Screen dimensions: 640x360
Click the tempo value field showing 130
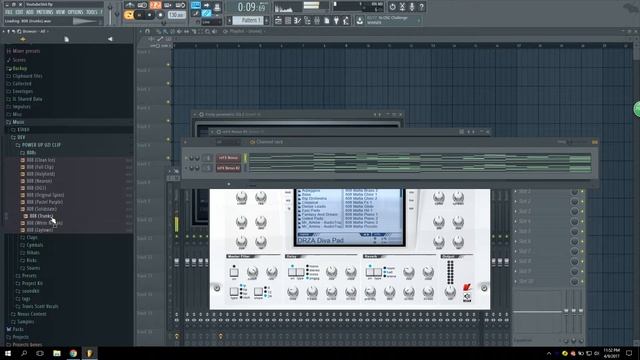(x=176, y=15)
